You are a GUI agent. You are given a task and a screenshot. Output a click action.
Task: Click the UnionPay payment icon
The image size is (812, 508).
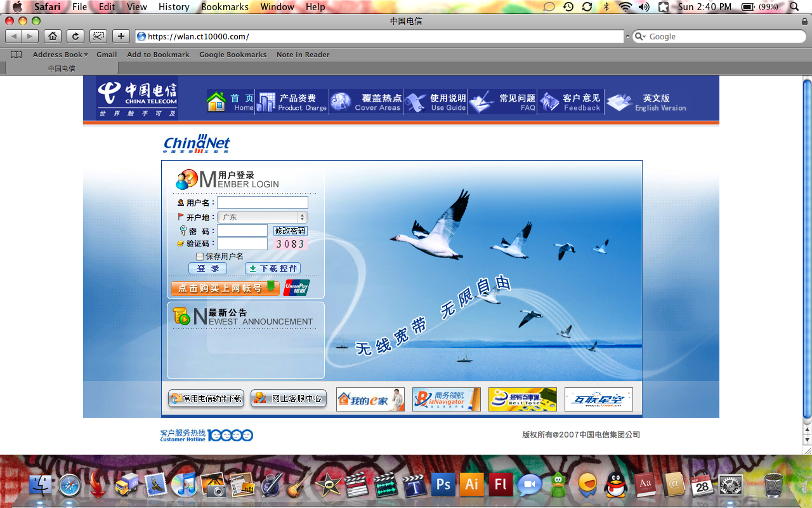[296, 288]
